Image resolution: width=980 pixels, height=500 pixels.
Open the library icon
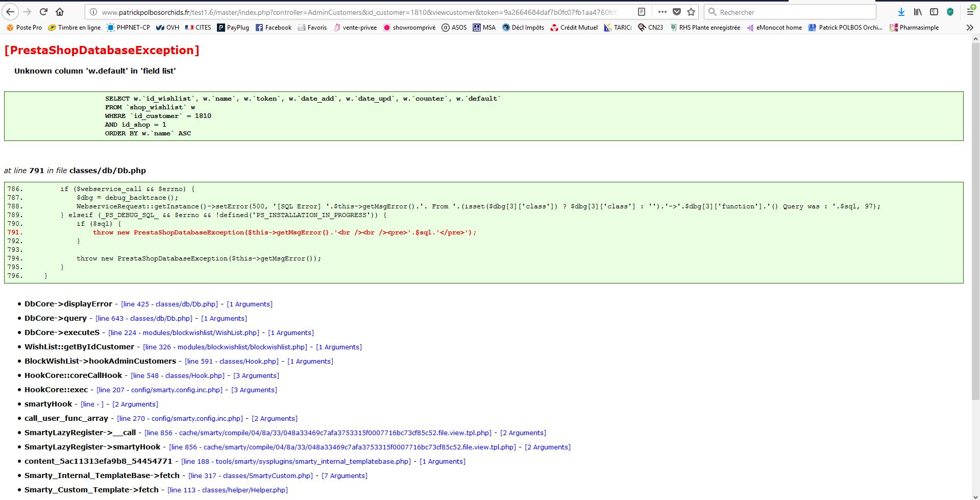pos(918,12)
